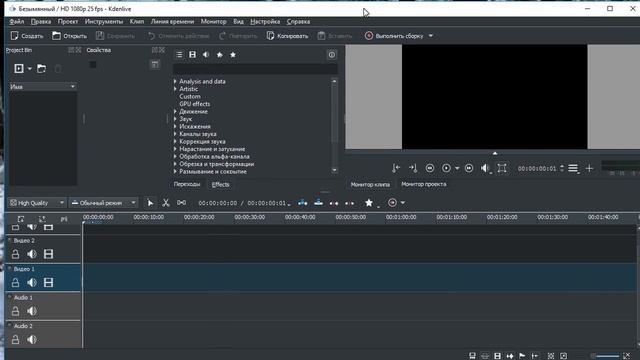Click the plus icon in monitor toolbar
The width and height of the screenshot is (640, 360).
click(x=589, y=168)
